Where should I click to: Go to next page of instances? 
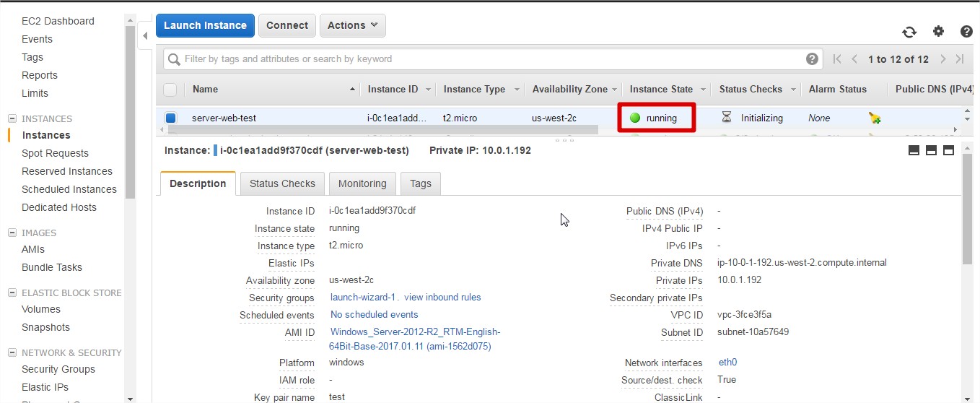(942, 59)
